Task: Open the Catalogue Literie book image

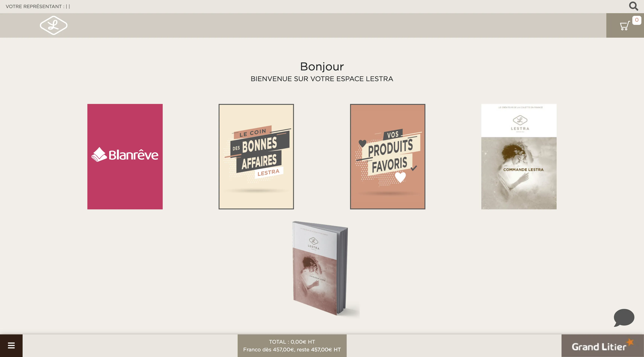Action: (320, 269)
